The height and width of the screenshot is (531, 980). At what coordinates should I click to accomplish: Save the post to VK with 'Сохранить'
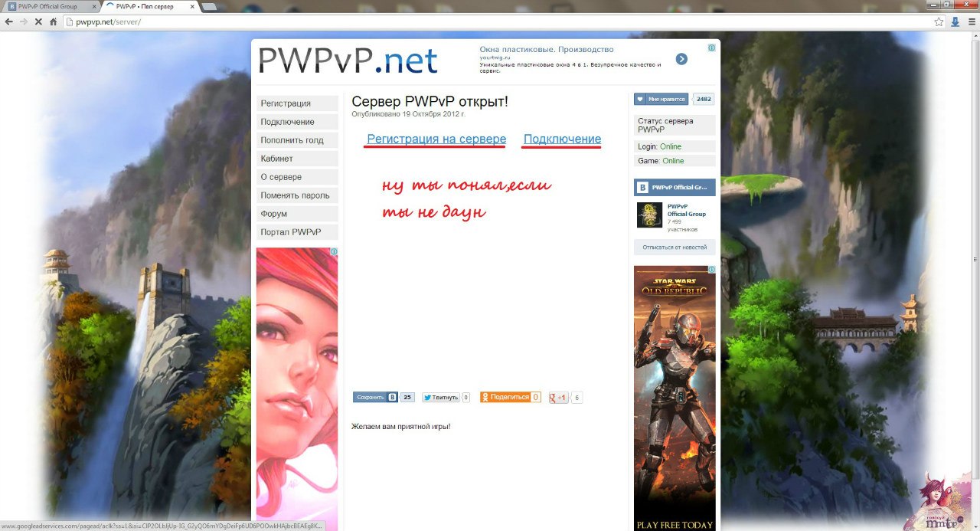tap(375, 398)
